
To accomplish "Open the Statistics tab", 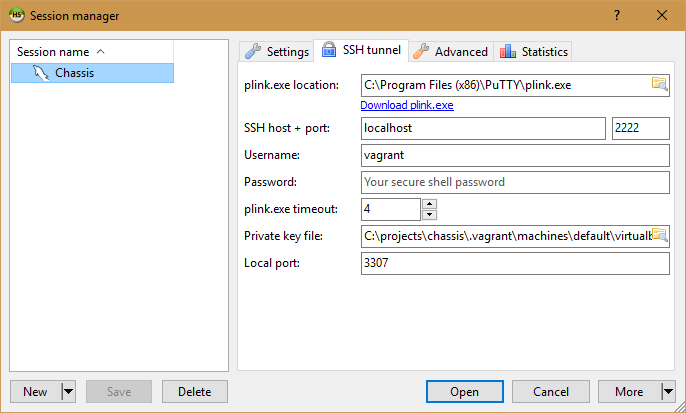I will tap(533, 52).
